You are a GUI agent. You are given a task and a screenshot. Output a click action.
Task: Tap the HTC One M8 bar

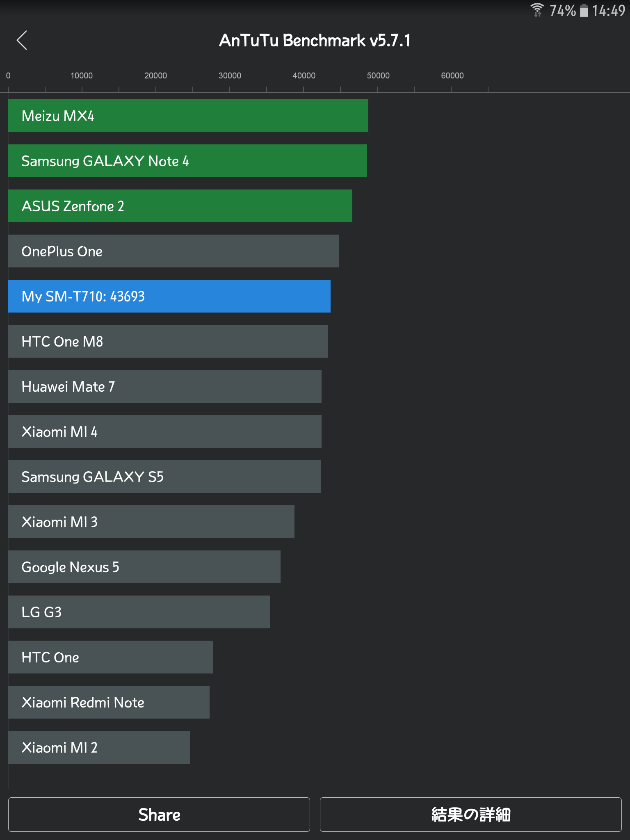168,341
